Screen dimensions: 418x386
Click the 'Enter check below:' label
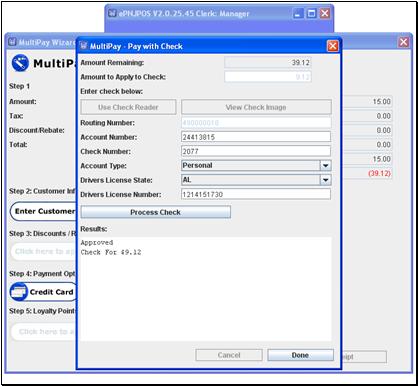coord(112,91)
